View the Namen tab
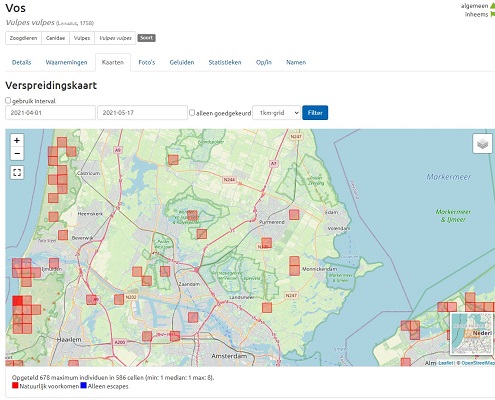 pos(296,62)
